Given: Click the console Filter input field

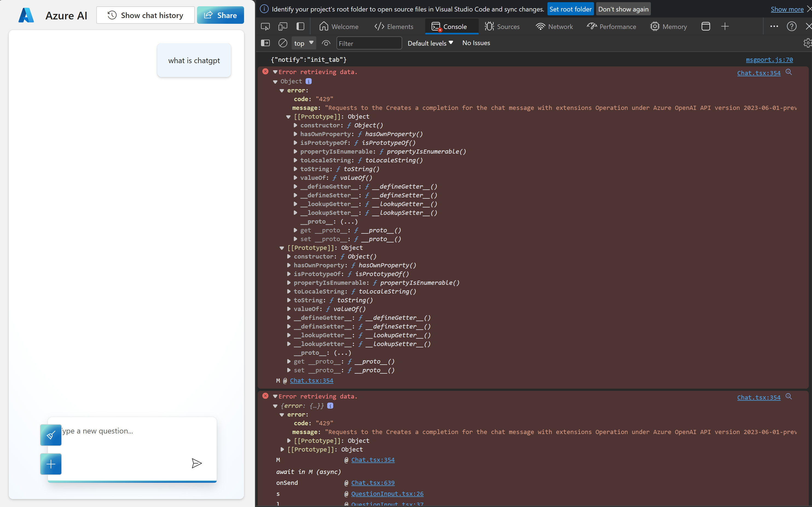Looking at the screenshot, I should pos(369,43).
